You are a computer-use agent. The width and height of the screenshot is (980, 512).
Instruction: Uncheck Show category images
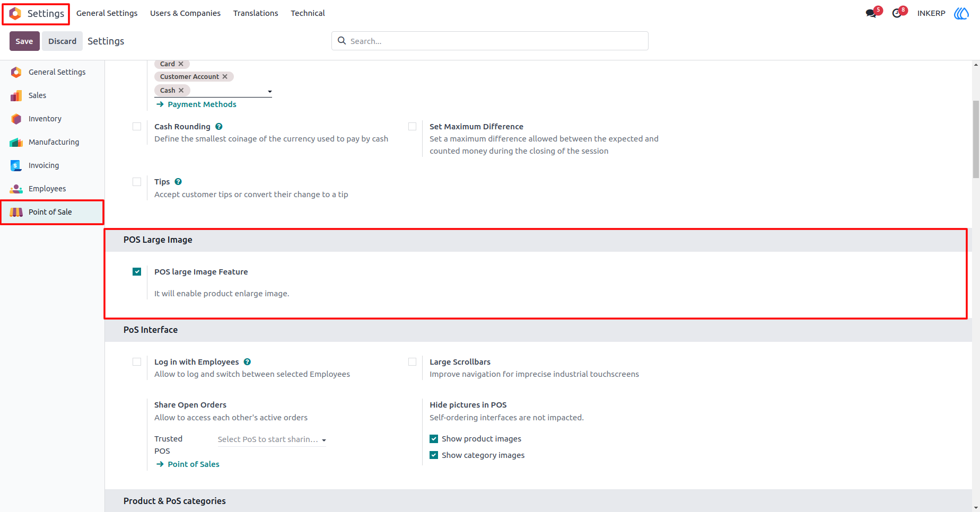click(x=434, y=455)
